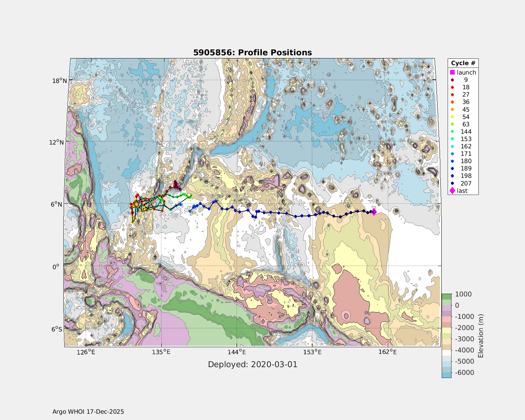The height and width of the screenshot is (420, 525).
Task: Click the last position diamond on the map
Action: coord(374,212)
